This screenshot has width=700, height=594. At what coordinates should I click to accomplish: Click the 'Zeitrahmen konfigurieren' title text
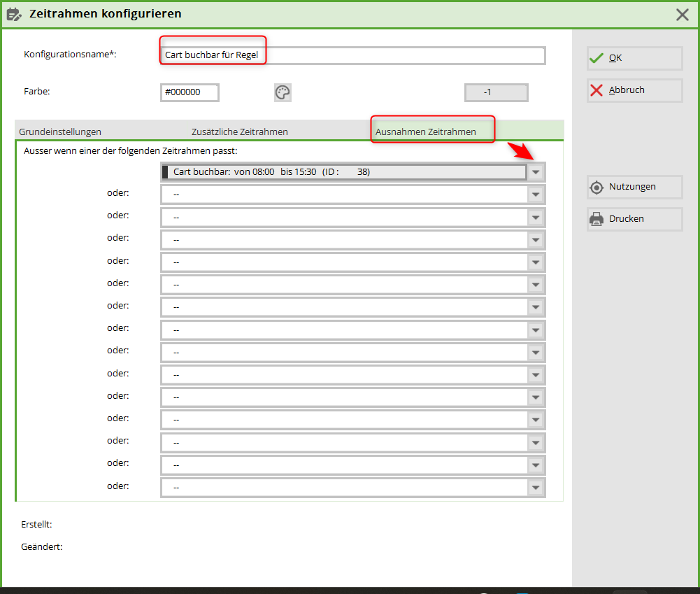[x=106, y=14]
